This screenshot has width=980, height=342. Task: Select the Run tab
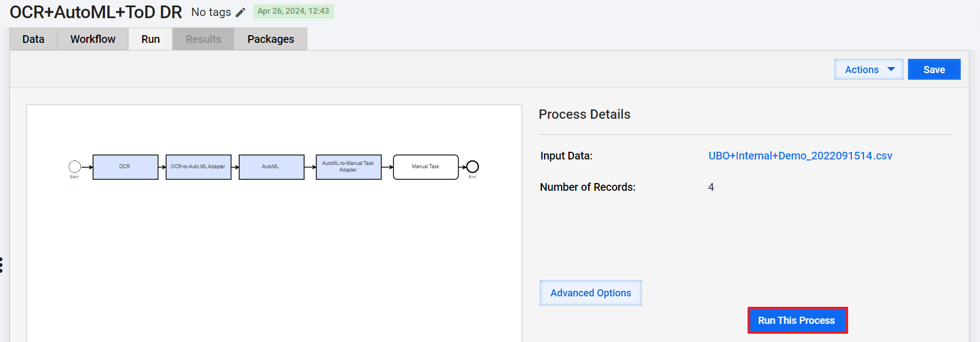tap(151, 39)
